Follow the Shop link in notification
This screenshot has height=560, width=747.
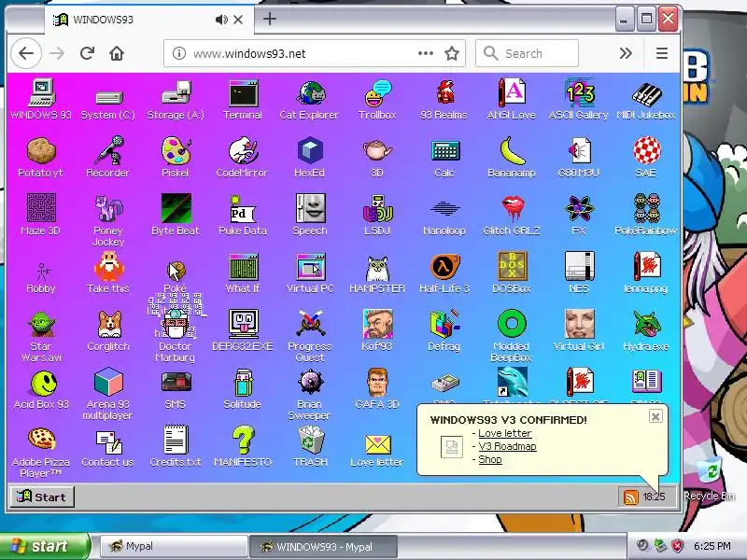coord(489,459)
